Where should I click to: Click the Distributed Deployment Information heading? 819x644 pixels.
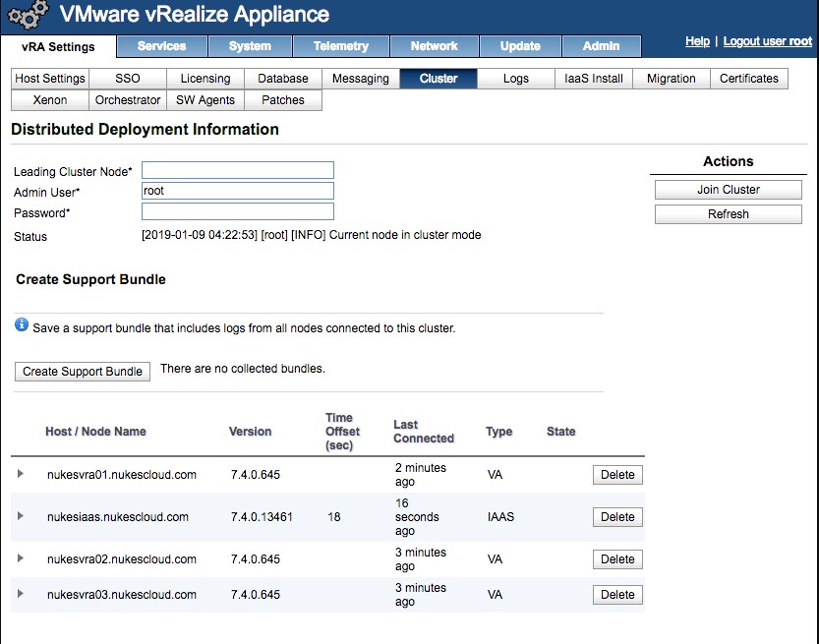(145, 130)
